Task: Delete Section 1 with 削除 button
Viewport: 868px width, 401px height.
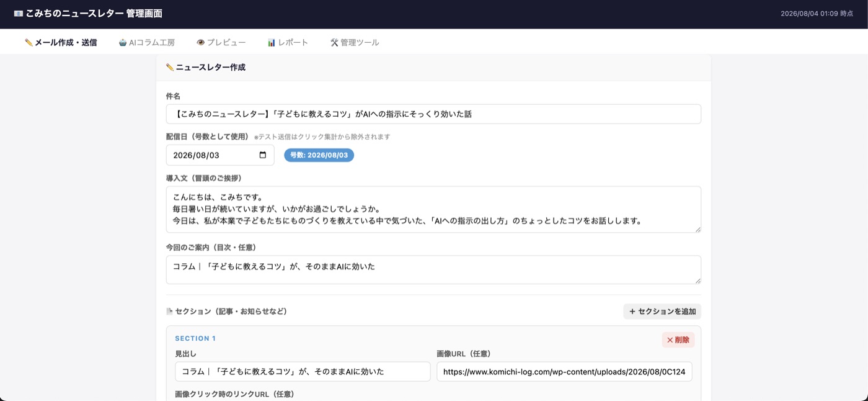Action: [x=678, y=340]
